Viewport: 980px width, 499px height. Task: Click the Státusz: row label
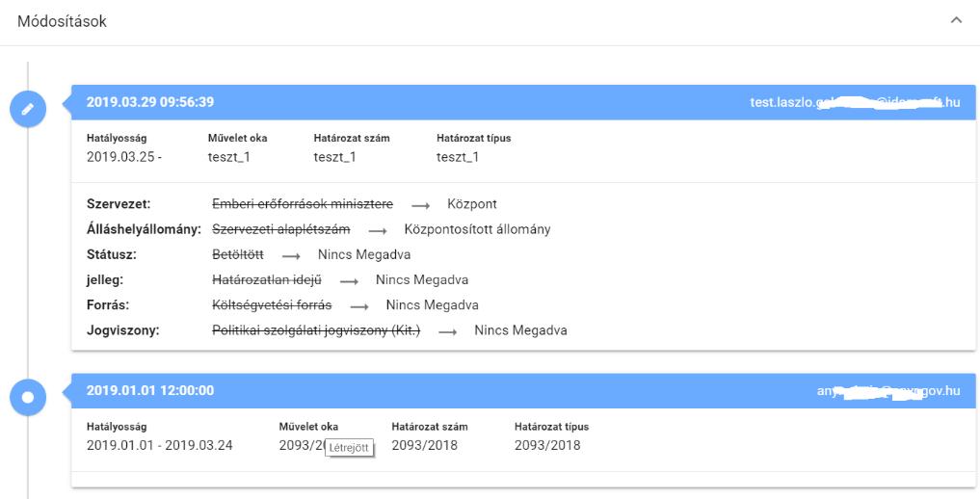pyautogui.click(x=111, y=255)
